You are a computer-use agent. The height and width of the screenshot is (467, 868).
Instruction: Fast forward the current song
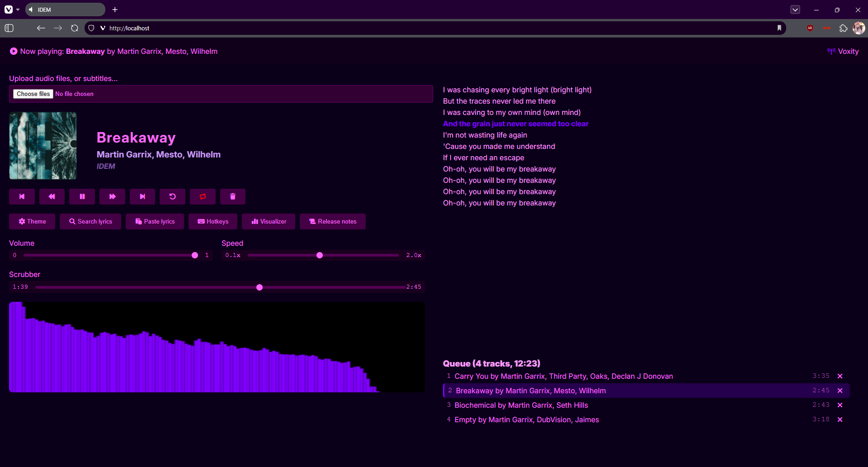(x=113, y=196)
